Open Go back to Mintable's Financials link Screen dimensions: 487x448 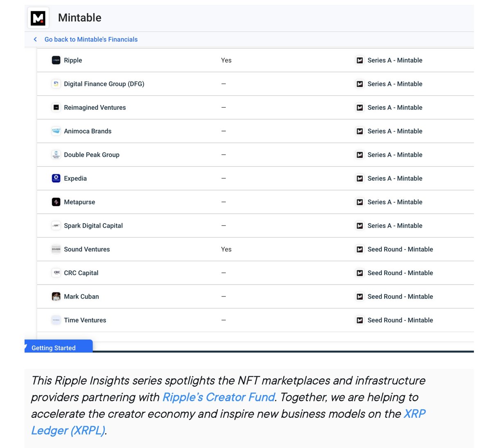(x=91, y=39)
